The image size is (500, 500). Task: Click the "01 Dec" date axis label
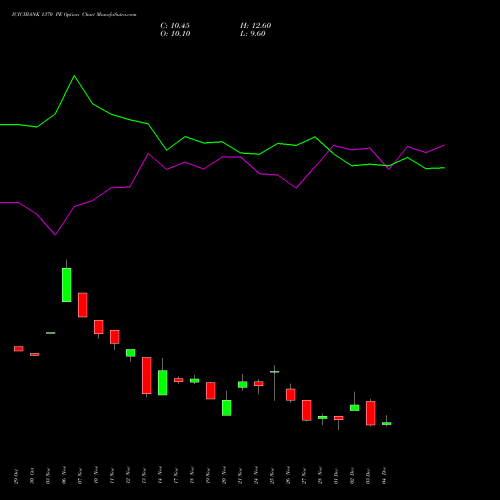pos(336,476)
